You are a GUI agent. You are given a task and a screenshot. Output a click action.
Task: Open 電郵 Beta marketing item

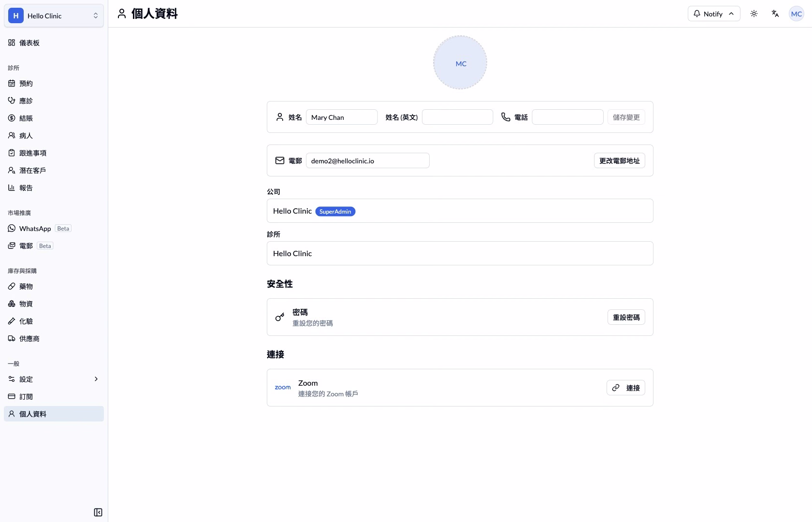click(54, 246)
